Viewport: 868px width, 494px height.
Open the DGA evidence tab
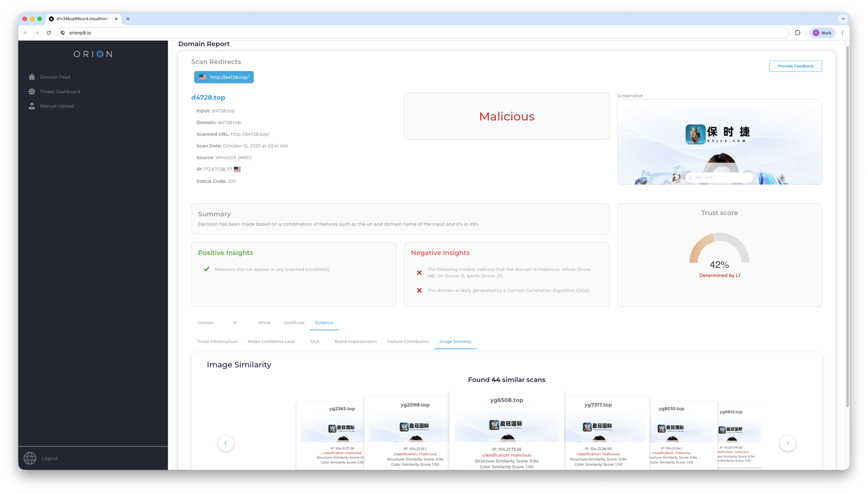[x=314, y=342]
